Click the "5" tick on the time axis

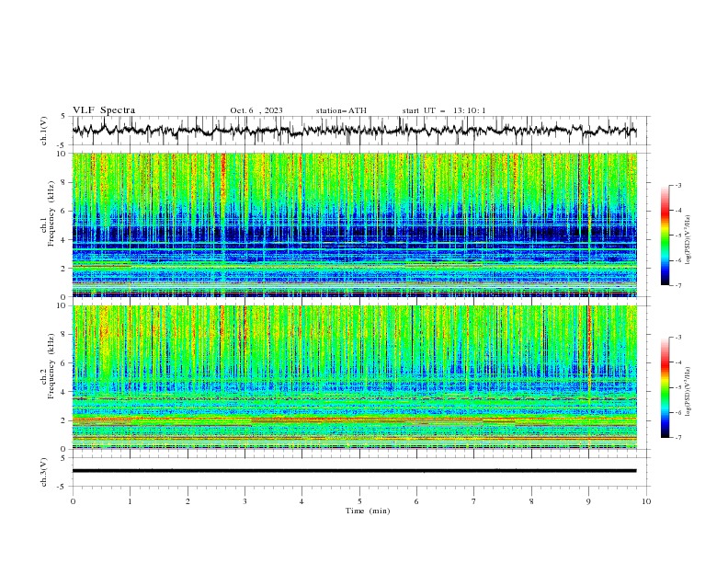(x=359, y=501)
